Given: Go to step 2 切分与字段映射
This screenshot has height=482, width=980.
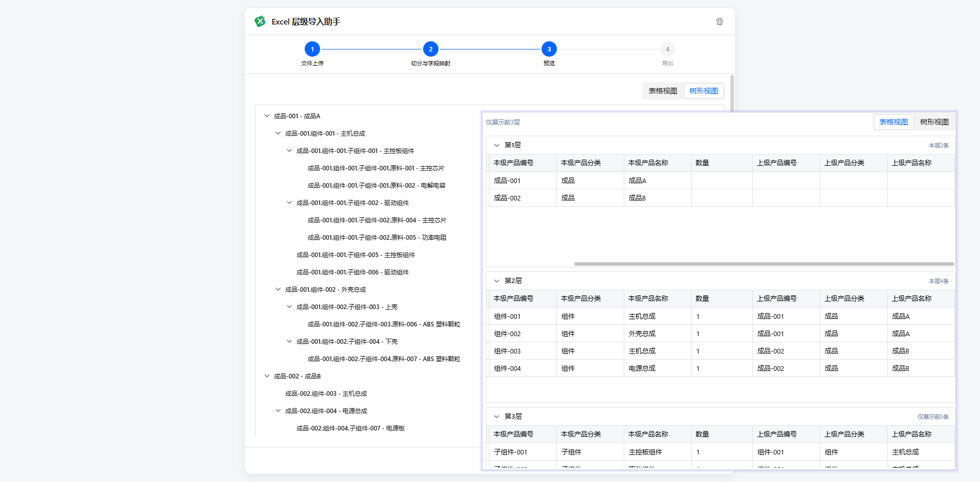Looking at the screenshot, I should click(431, 49).
